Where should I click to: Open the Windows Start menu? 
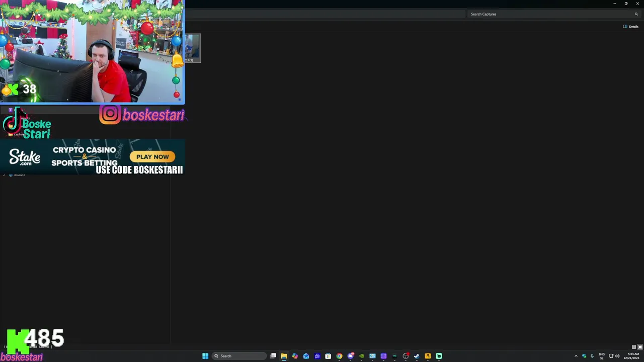coord(205,356)
